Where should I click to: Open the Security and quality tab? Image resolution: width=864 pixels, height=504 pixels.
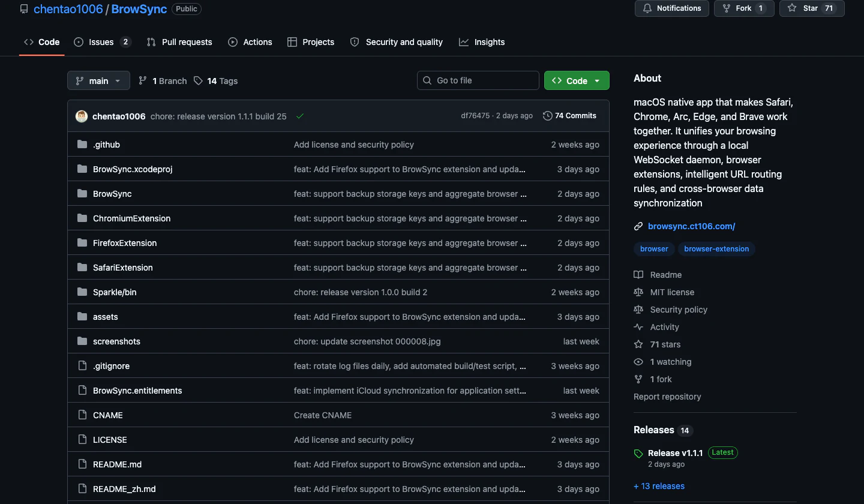397,42
